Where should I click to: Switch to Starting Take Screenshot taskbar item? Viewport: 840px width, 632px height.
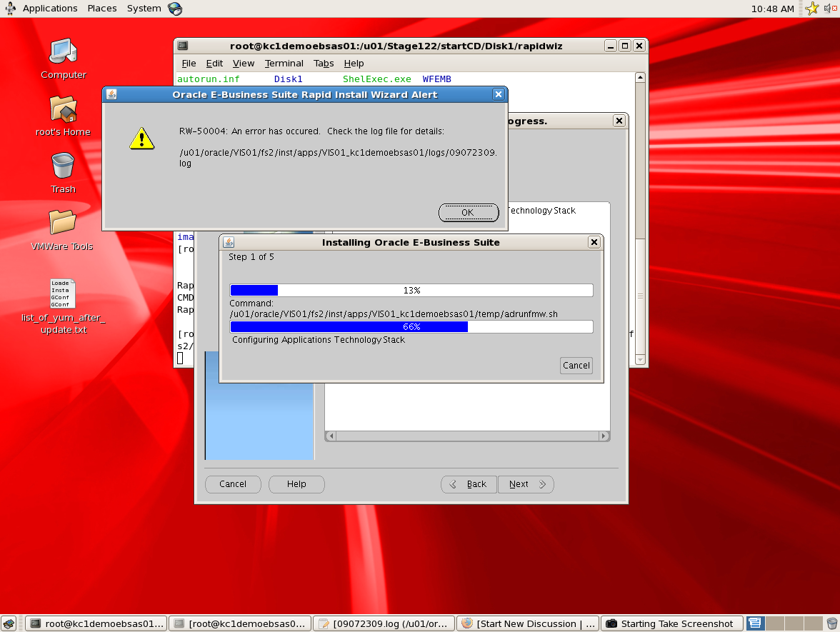[671, 623]
